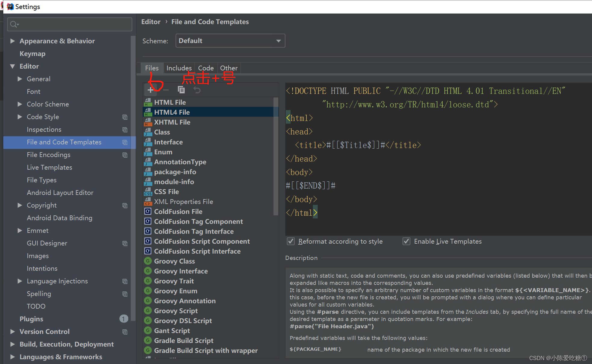Click project-level icon beside Code Style
This screenshot has height=364, width=592.
coord(125,117)
